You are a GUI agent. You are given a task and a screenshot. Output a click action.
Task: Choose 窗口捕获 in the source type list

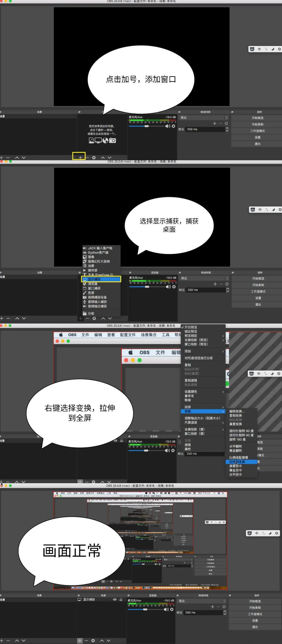tap(94, 288)
